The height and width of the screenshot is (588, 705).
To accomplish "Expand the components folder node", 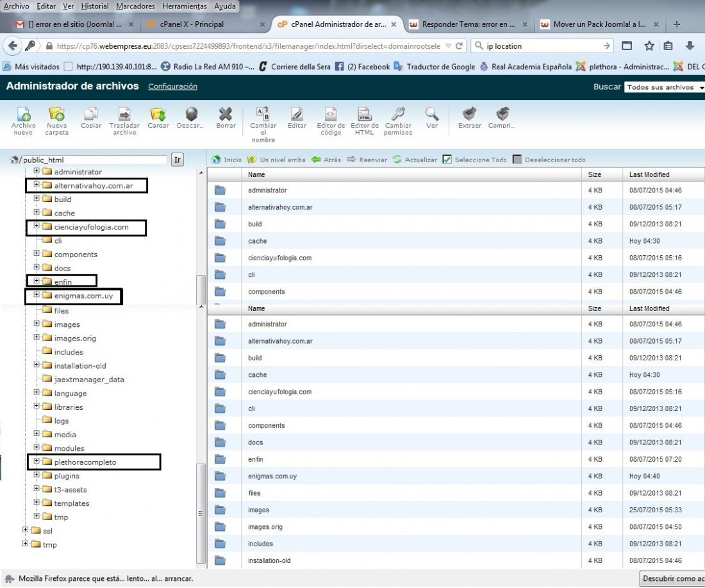I will click(x=37, y=254).
